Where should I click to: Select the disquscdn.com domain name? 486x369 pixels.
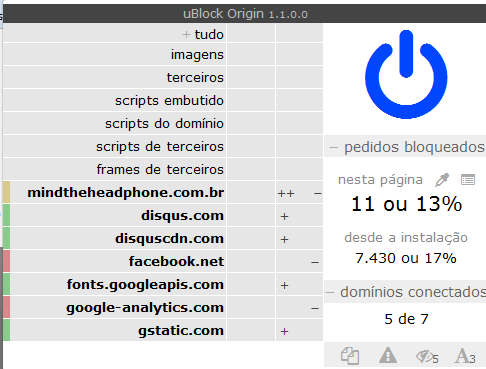point(169,239)
